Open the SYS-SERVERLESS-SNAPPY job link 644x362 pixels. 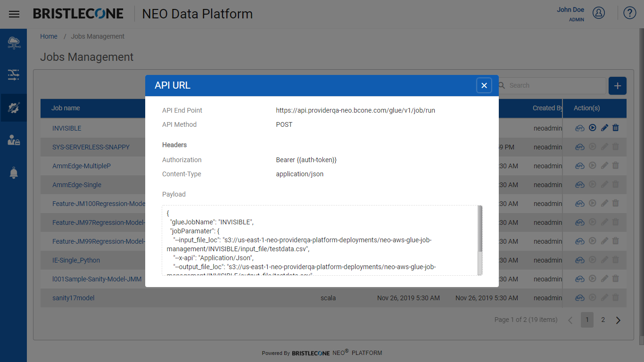(x=91, y=147)
